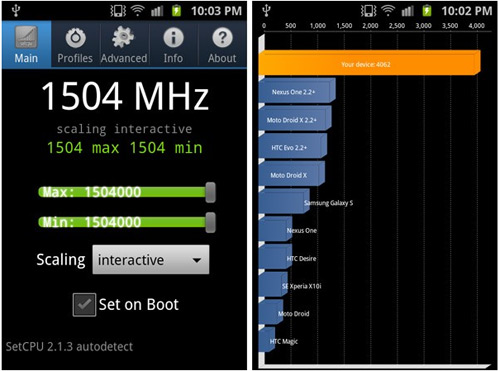Tap the battery icon beside 10:02 PM
500x371 pixels.
coord(427,11)
